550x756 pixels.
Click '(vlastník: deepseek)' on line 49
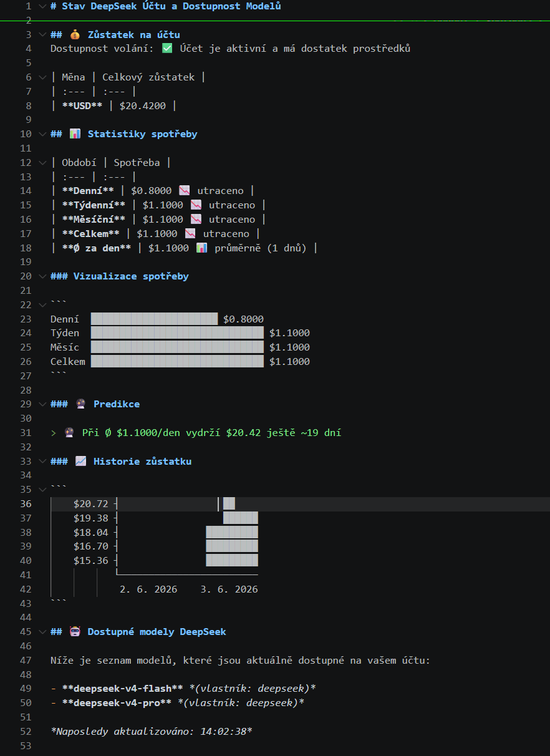pos(253,689)
